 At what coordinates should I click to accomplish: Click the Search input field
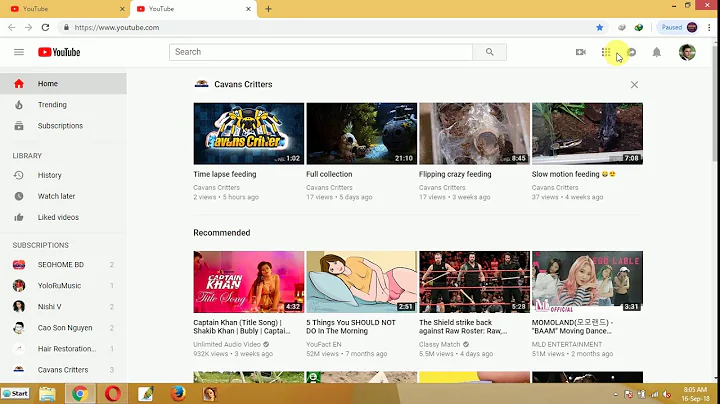pos(321,52)
